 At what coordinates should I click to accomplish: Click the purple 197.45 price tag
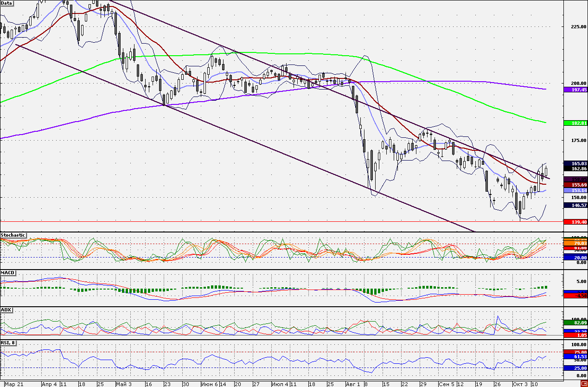click(x=575, y=90)
